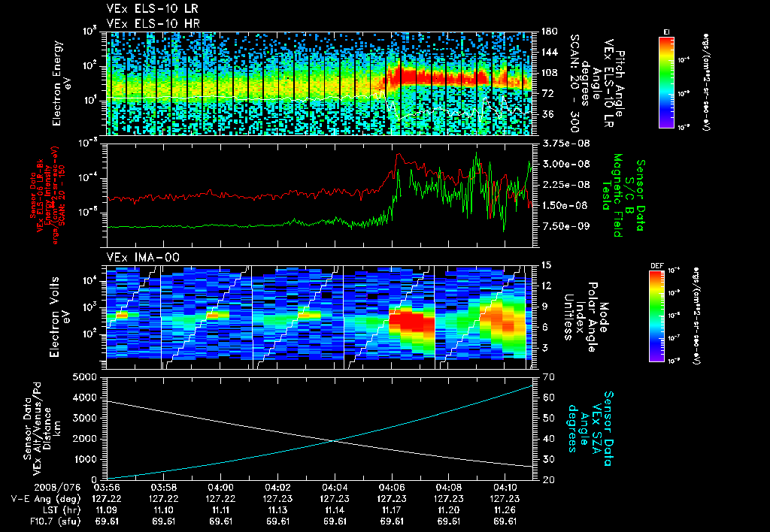Click the 180 pitch angle tick
The image size is (770, 532).
tap(550, 32)
